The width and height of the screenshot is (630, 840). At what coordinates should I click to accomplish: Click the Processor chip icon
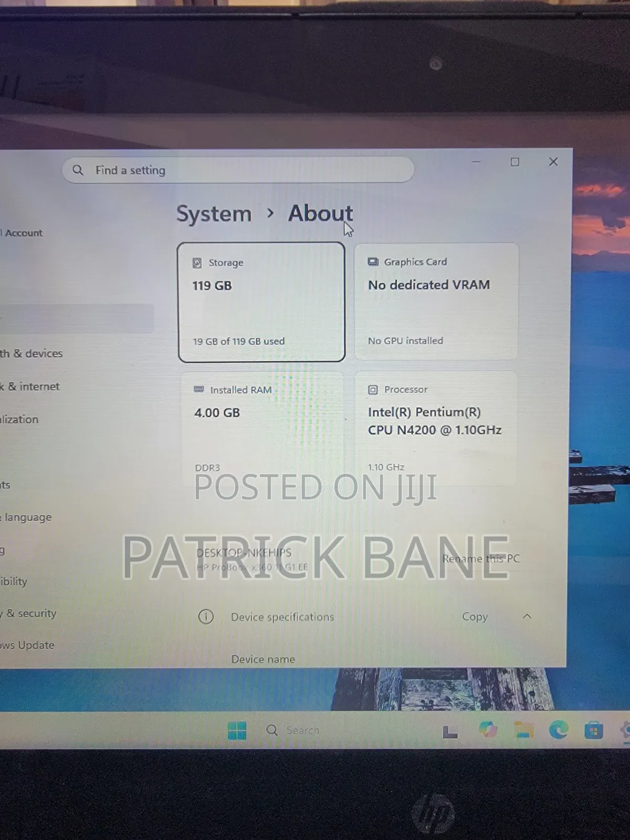tap(373, 390)
